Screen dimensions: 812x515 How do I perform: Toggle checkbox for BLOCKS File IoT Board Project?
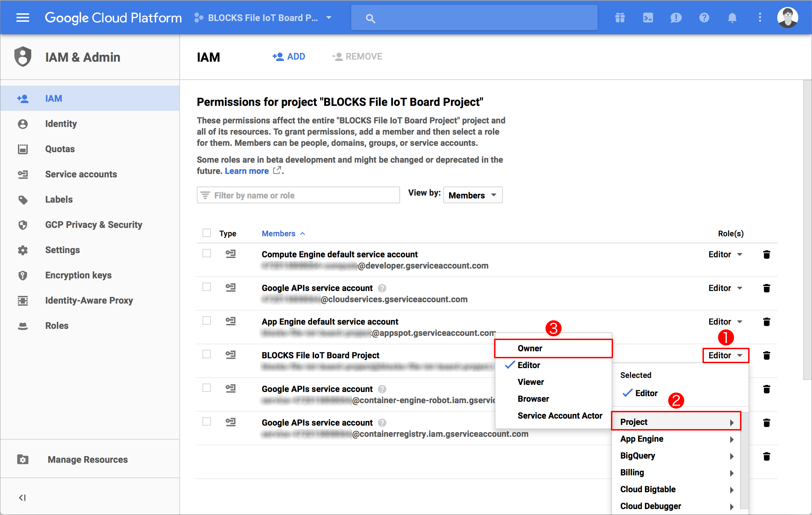(207, 355)
